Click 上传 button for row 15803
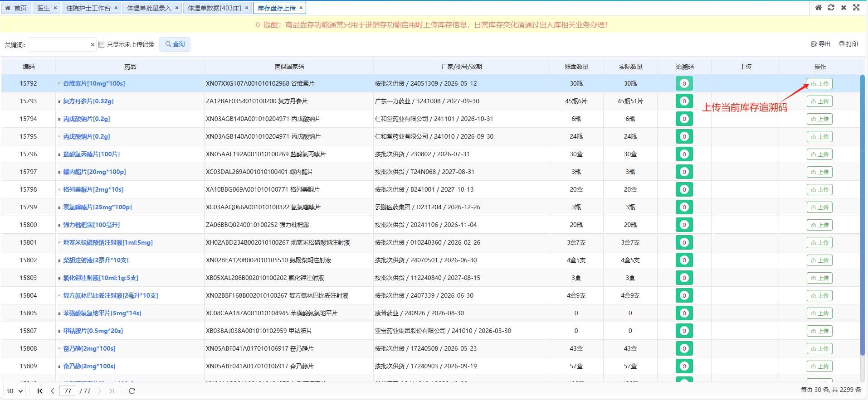Image resolution: width=868 pixels, height=400 pixels. click(x=819, y=278)
